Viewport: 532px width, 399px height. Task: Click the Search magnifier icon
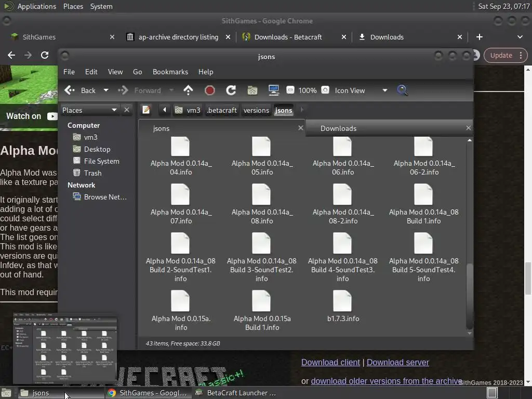click(x=403, y=90)
